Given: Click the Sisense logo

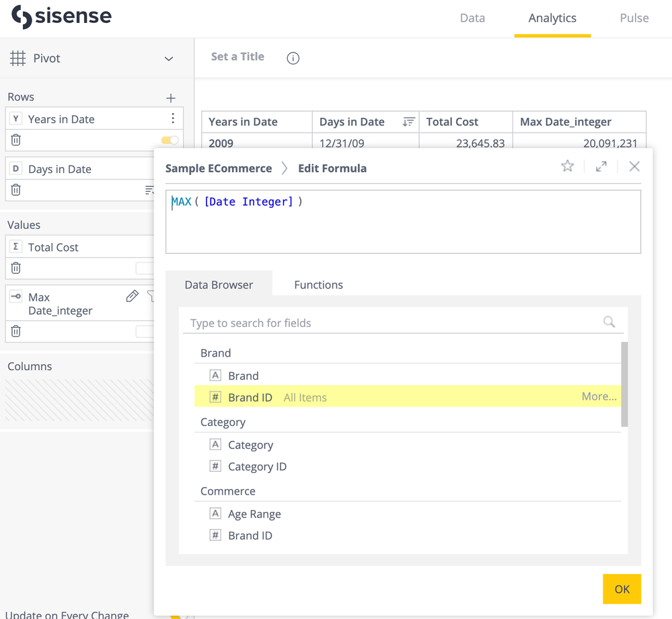Looking at the screenshot, I should coord(61,17).
